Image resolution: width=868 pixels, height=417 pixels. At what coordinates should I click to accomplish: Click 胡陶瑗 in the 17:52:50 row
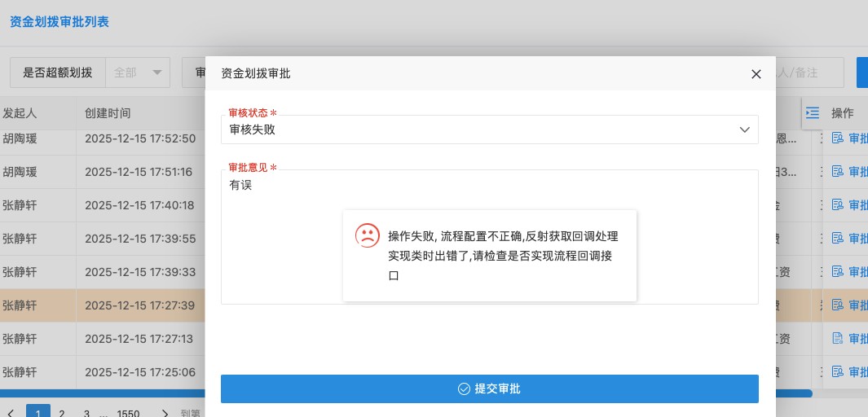tap(20, 138)
